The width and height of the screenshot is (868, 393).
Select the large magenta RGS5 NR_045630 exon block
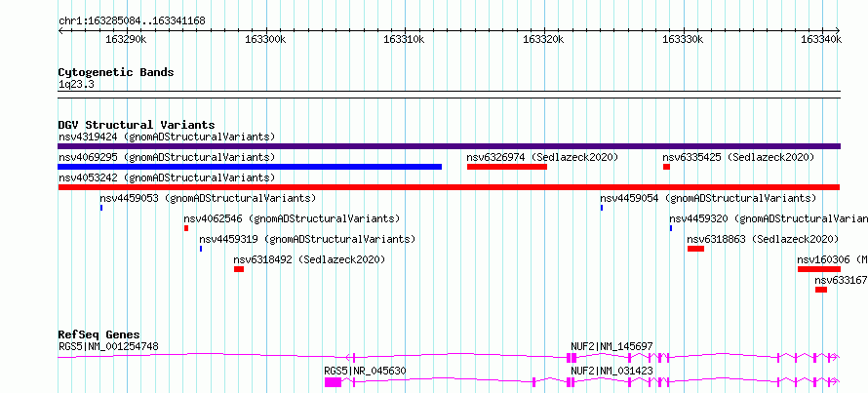[x=333, y=382]
